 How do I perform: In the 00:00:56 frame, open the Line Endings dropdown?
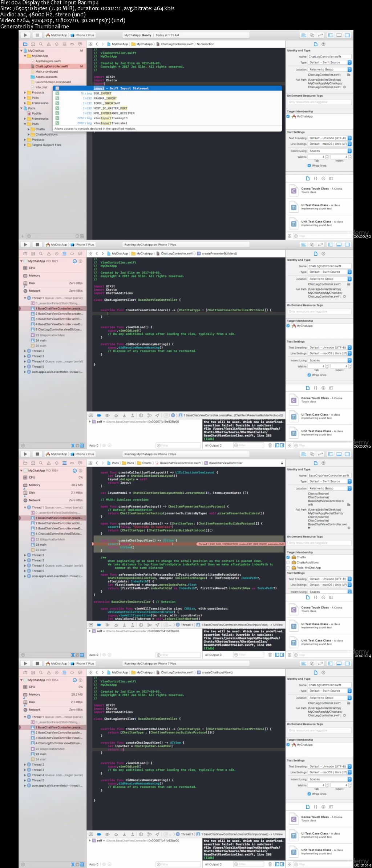pyautogui.click(x=330, y=353)
